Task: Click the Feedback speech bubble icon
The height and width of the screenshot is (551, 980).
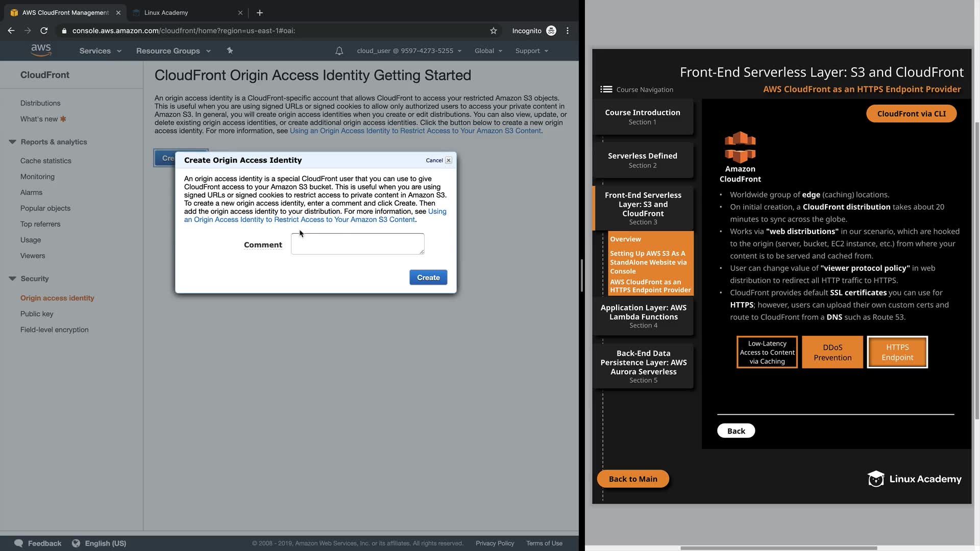Action: (x=19, y=543)
